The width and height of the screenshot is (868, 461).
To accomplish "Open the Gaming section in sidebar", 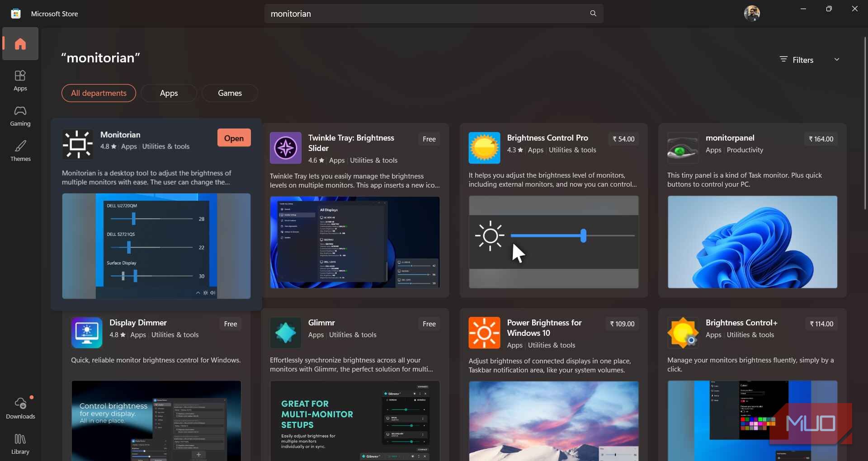I will 20,116.
